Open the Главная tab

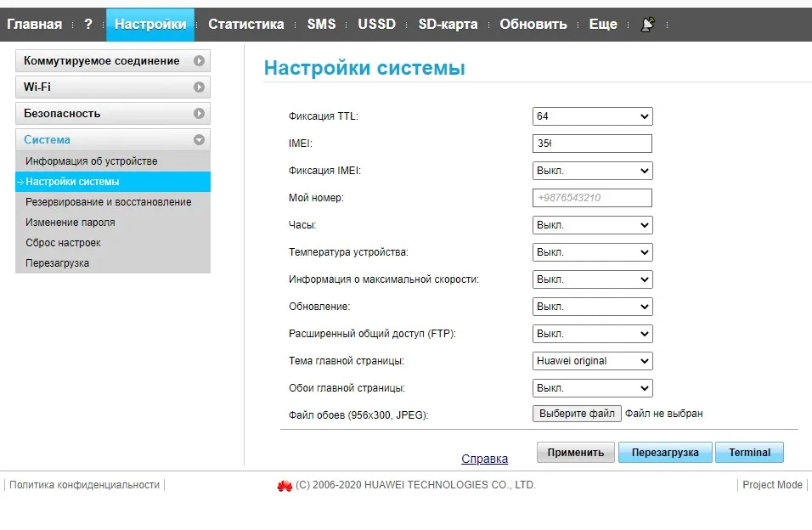pos(34,25)
